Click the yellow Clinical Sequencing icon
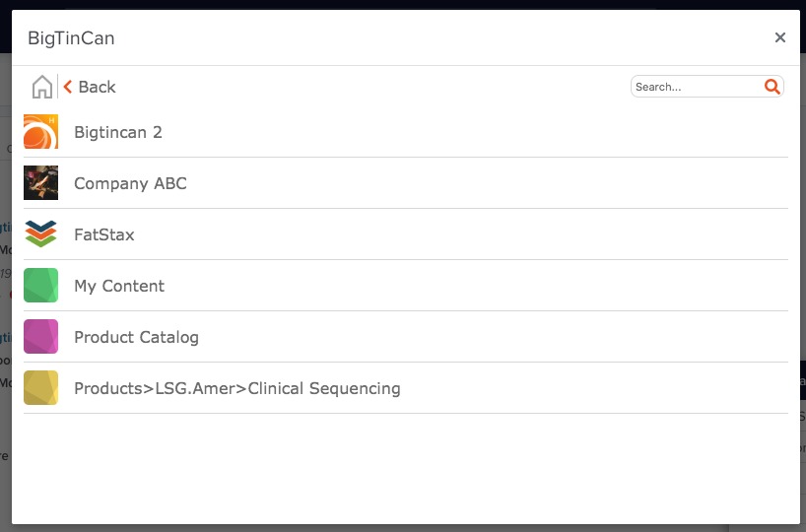This screenshot has height=532, width=806. (x=41, y=388)
